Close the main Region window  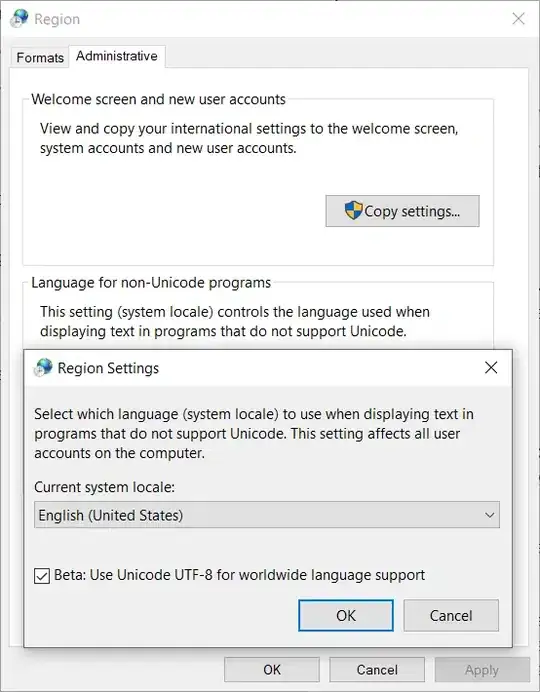pos(518,19)
